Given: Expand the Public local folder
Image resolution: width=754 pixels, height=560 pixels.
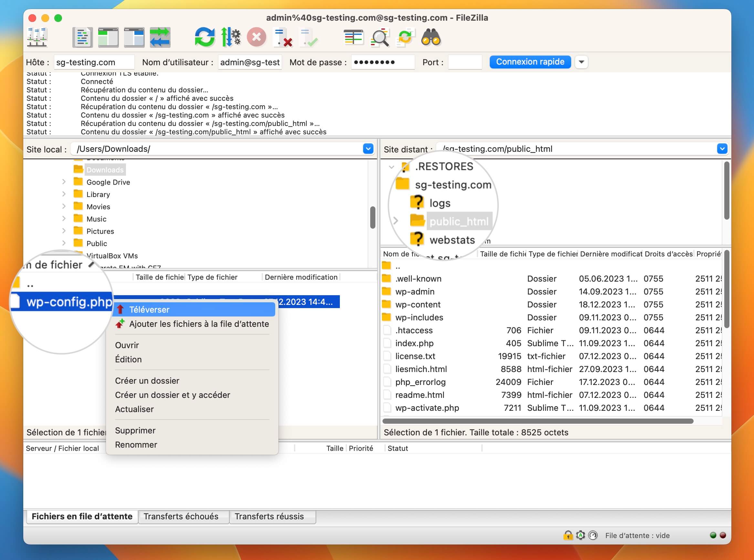Looking at the screenshot, I should tap(64, 243).
